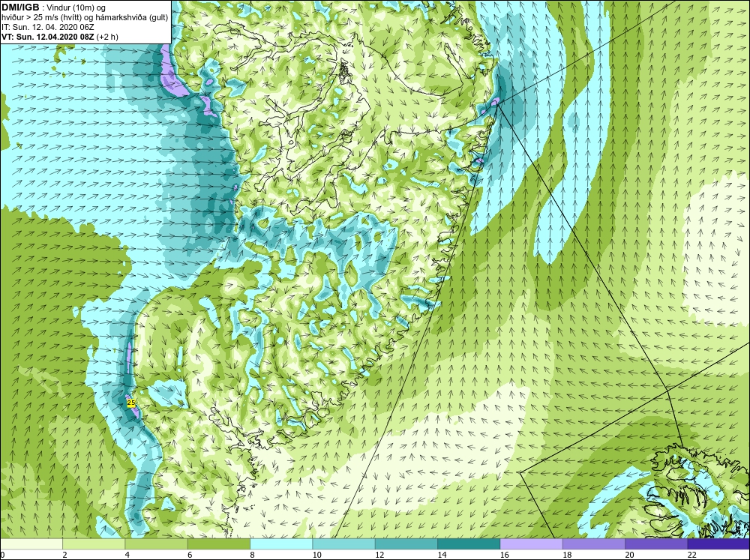
Task: Select the 16–18 m/s light purple legend swatch
Action: pos(531,544)
